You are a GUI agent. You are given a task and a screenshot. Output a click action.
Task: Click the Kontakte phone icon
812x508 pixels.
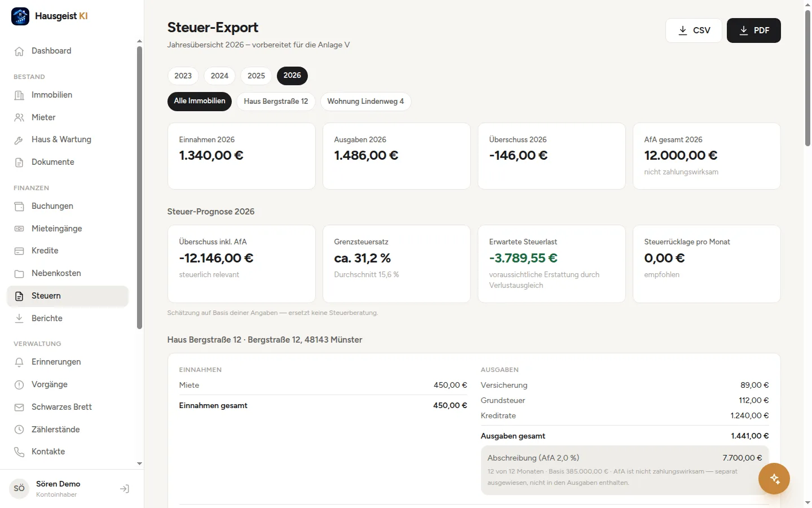[x=19, y=452]
